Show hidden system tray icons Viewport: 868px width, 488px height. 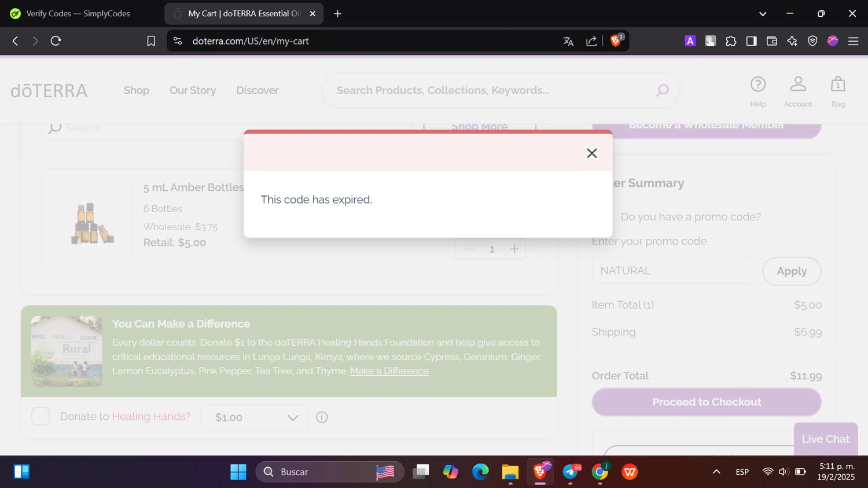[x=716, y=472]
